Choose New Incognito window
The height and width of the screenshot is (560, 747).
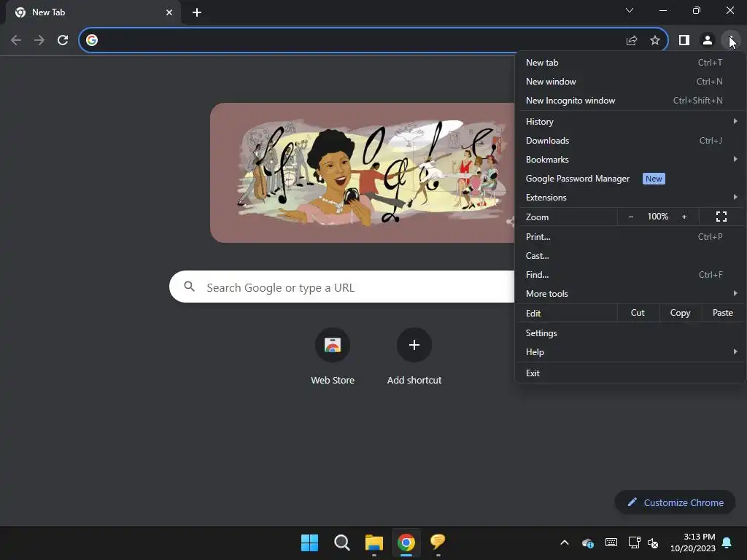coord(630,101)
